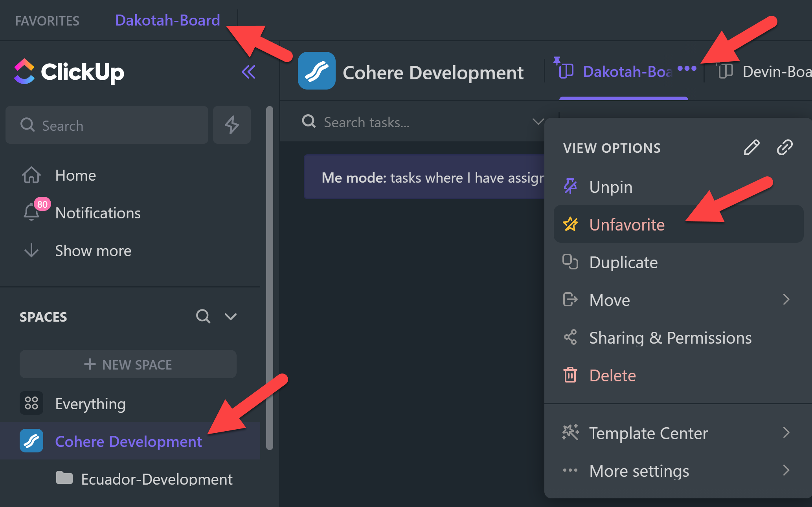Collapse the sidebar with double-chevron icon
This screenshot has height=507, width=812.
pos(248,72)
